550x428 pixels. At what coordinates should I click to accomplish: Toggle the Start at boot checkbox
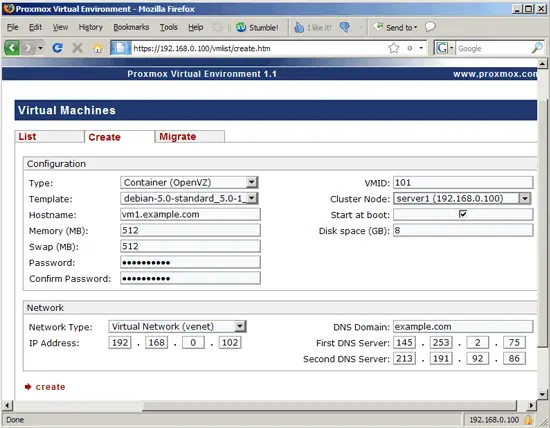(x=463, y=214)
